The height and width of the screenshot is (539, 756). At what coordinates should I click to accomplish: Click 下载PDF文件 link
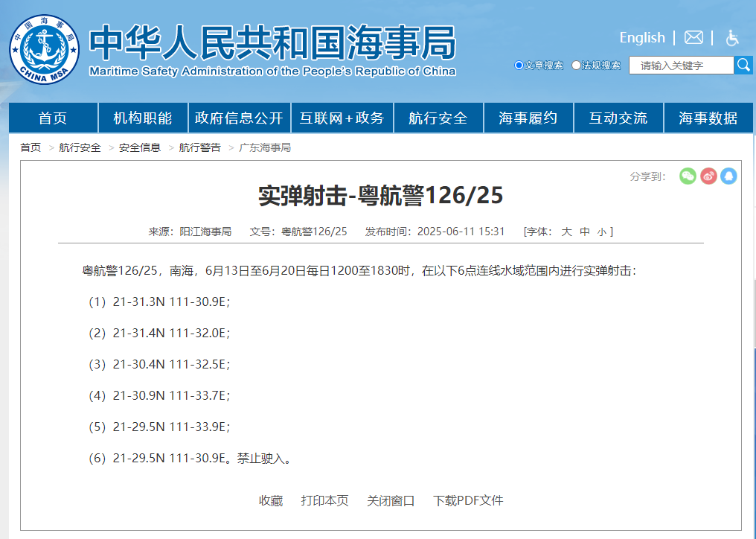coord(468,500)
